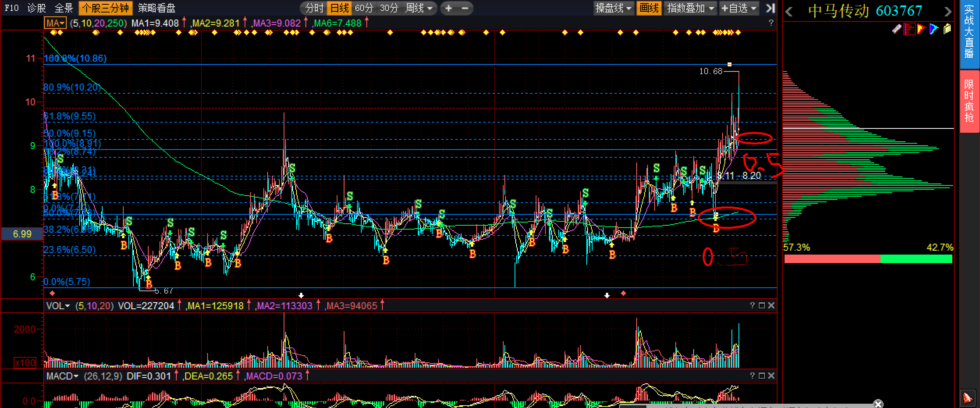Switch chart to 30分 period

tap(389, 8)
